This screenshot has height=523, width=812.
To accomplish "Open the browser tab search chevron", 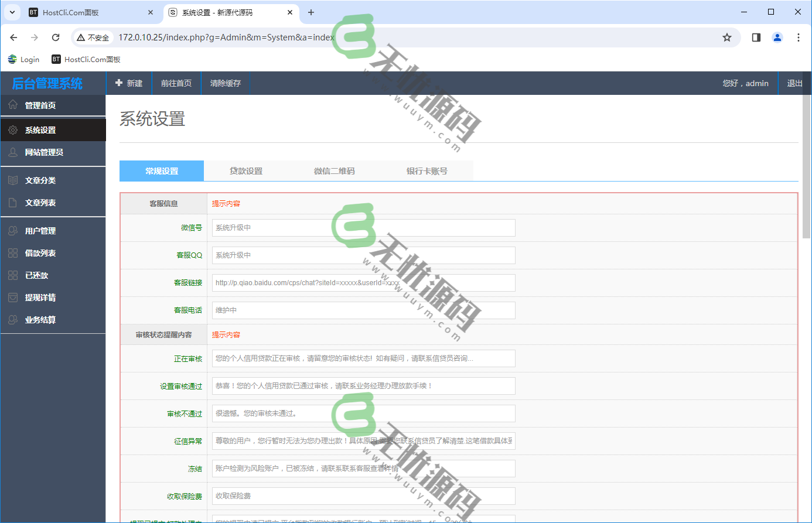I will tap(12, 12).
